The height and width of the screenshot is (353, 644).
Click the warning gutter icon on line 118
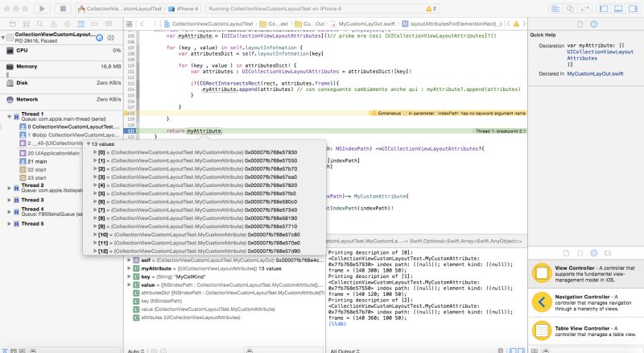(x=126, y=113)
